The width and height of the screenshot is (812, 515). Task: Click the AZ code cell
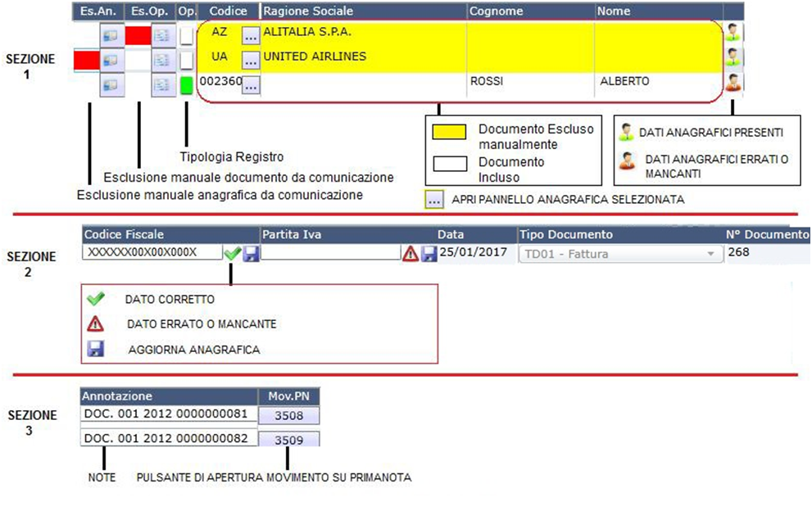pyautogui.click(x=220, y=32)
